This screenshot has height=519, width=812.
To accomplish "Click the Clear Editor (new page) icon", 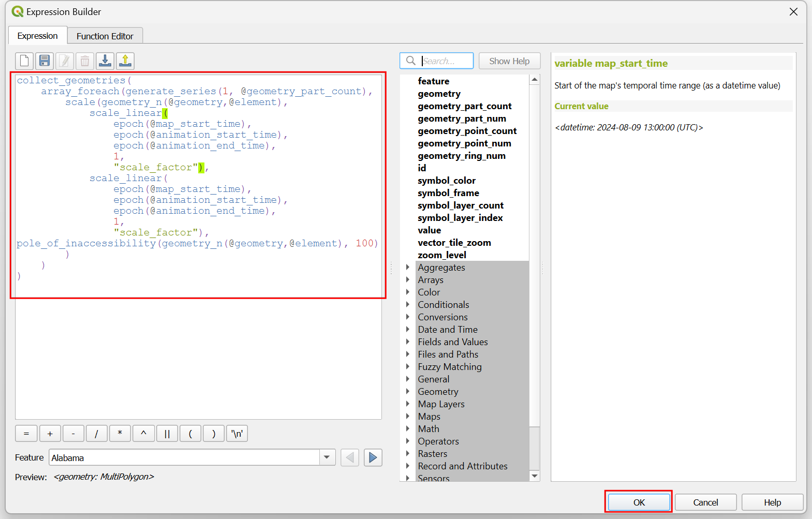I will click(x=24, y=61).
